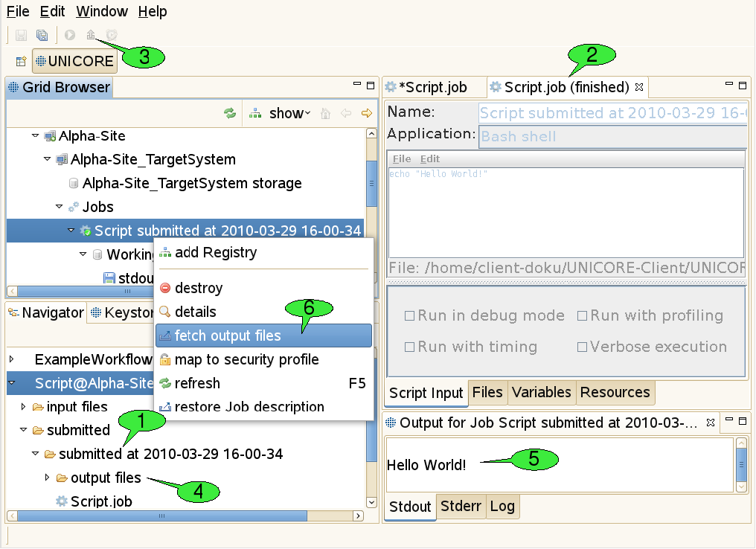The width and height of the screenshot is (756, 549).
Task: Minimize the job editor area
Action: point(729,84)
